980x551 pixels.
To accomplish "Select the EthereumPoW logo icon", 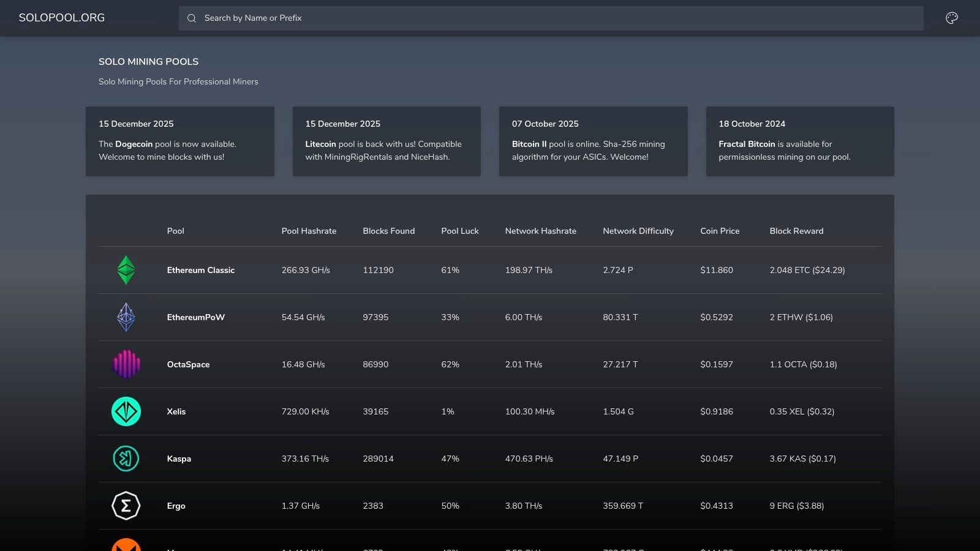I will point(126,317).
